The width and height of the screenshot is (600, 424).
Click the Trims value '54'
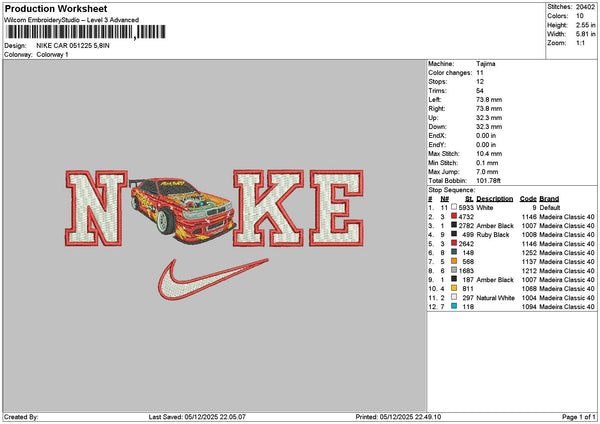point(480,91)
